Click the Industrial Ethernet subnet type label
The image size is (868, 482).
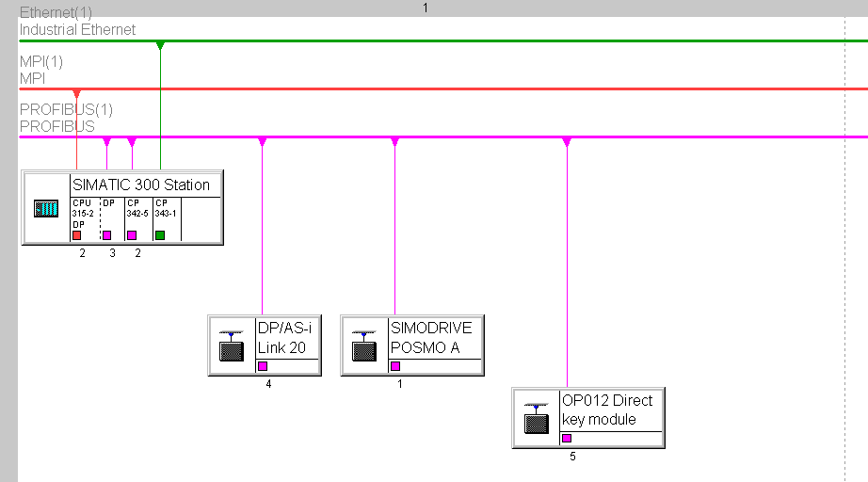(77, 30)
